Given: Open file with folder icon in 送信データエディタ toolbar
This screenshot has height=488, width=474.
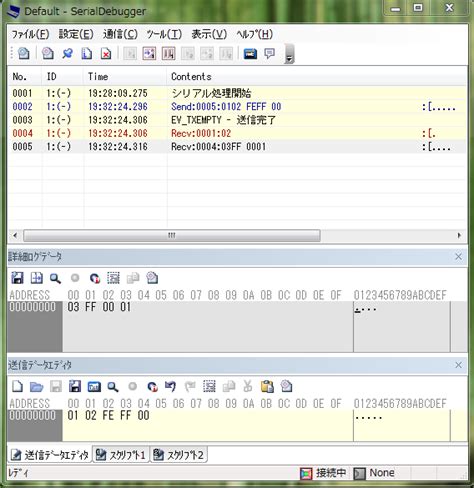Looking at the screenshot, I should click(x=36, y=387).
